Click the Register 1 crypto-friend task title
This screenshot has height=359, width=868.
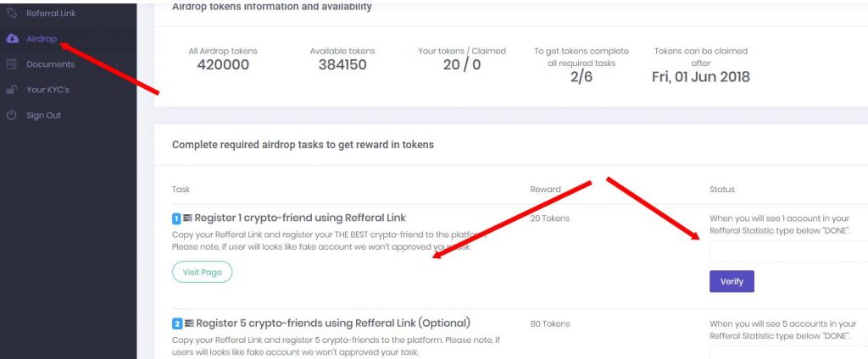[x=300, y=218]
